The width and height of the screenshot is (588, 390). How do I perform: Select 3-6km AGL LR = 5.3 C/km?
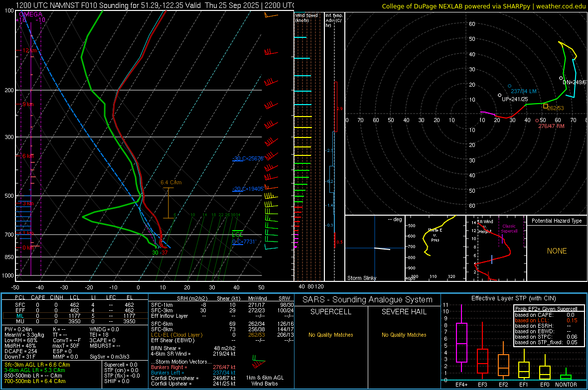[x=35, y=370]
